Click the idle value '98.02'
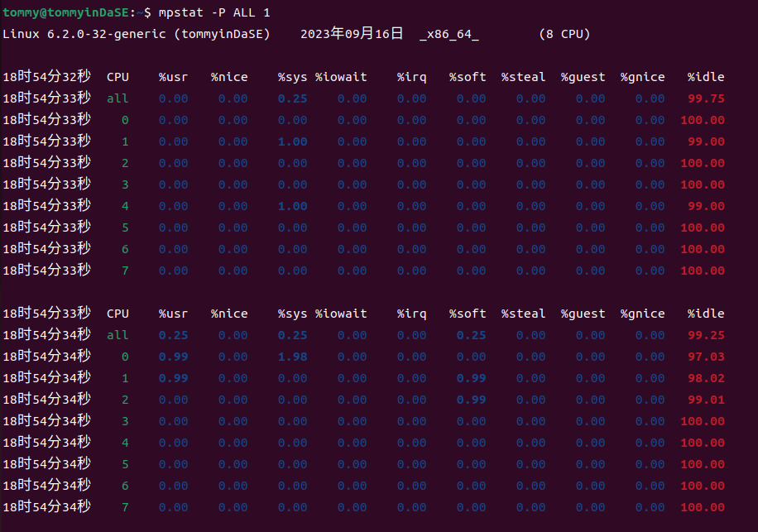 pyautogui.click(x=706, y=378)
